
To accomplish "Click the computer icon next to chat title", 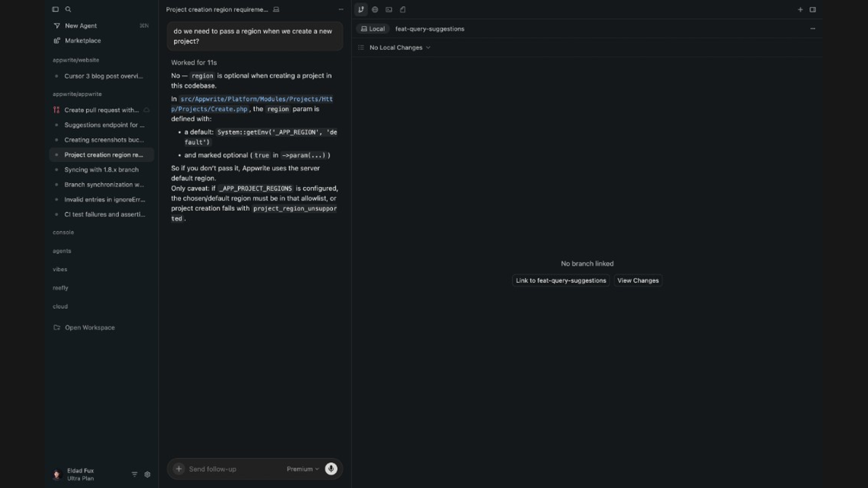I will 275,9.
